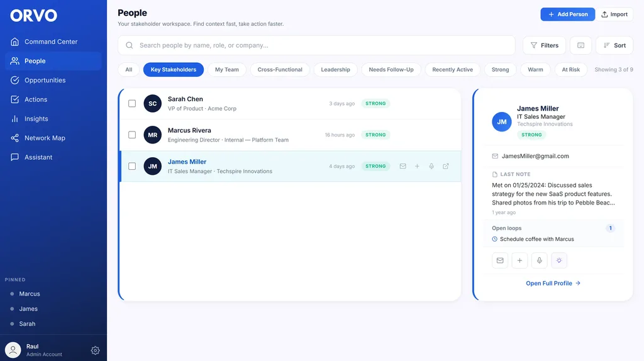
Task: Click the mail icon beside email address
Action: tap(495, 156)
